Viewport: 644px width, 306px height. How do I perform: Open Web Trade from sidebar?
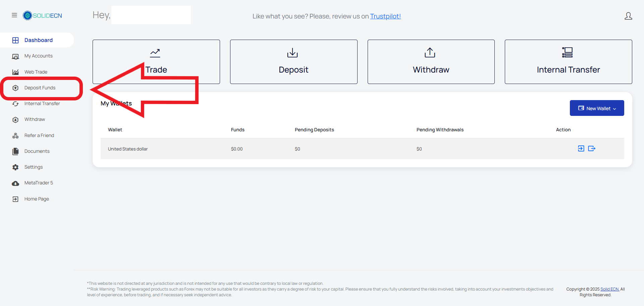[36, 72]
